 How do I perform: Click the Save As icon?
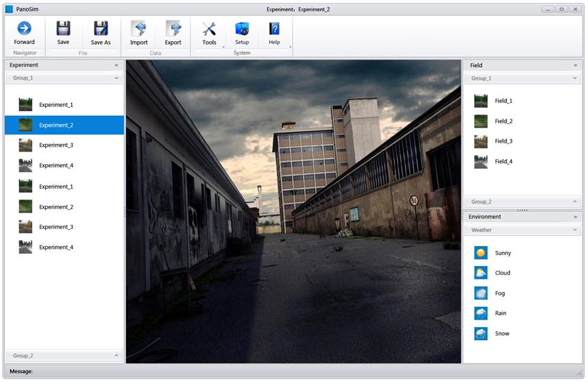tap(101, 28)
